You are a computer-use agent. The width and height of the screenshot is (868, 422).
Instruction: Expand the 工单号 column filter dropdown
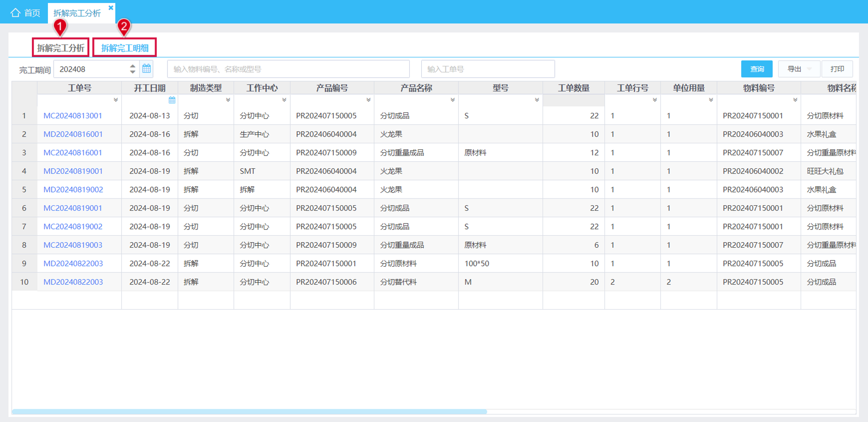(116, 100)
